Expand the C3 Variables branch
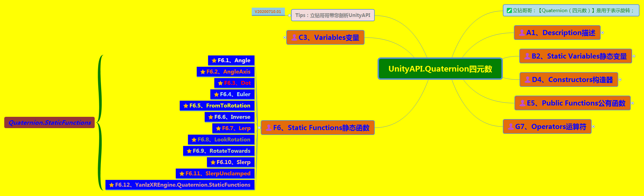Screen dimensions: 644x196 point(285,37)
